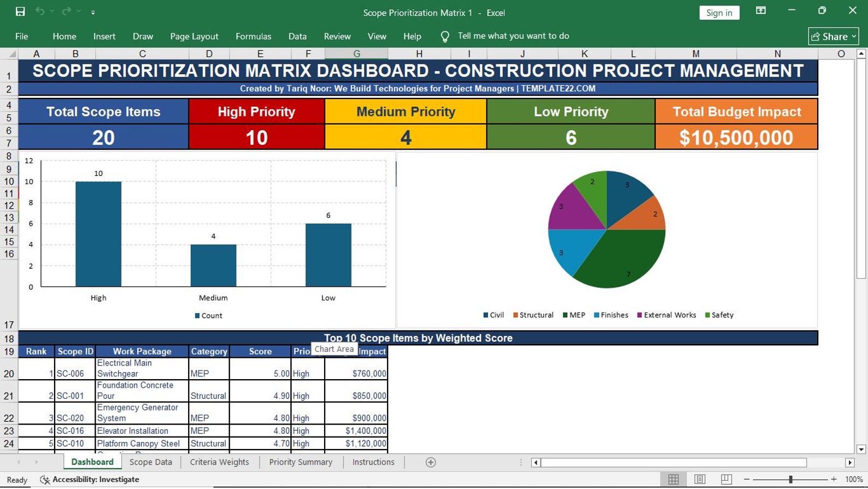Screen dimensions: 868x489
Task: Click the Accessibility Investigate status icon
Action: (45, 480)
